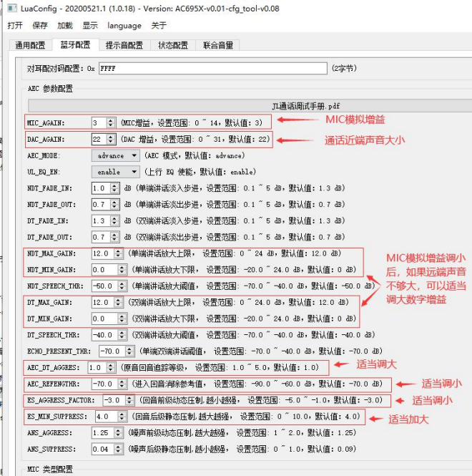Select the 状态配置 tab
472x476 pixels.
pyautogui.click(x=173, y=45)
